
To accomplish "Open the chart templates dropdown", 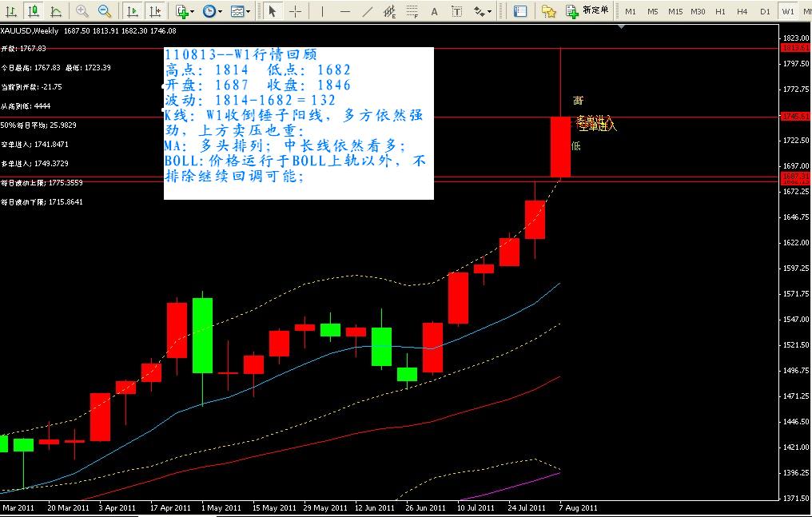I will 240,11.
